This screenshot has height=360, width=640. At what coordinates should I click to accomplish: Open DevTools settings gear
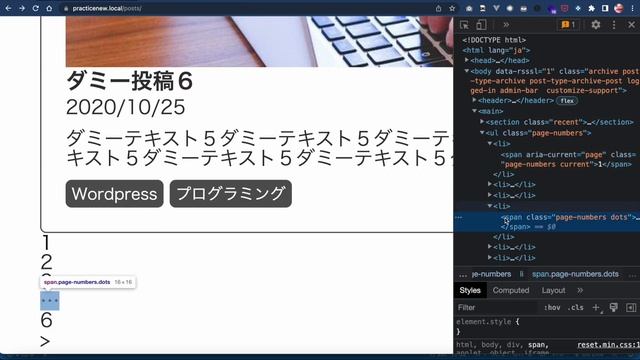pyautogui.click(x=596, y=25)
